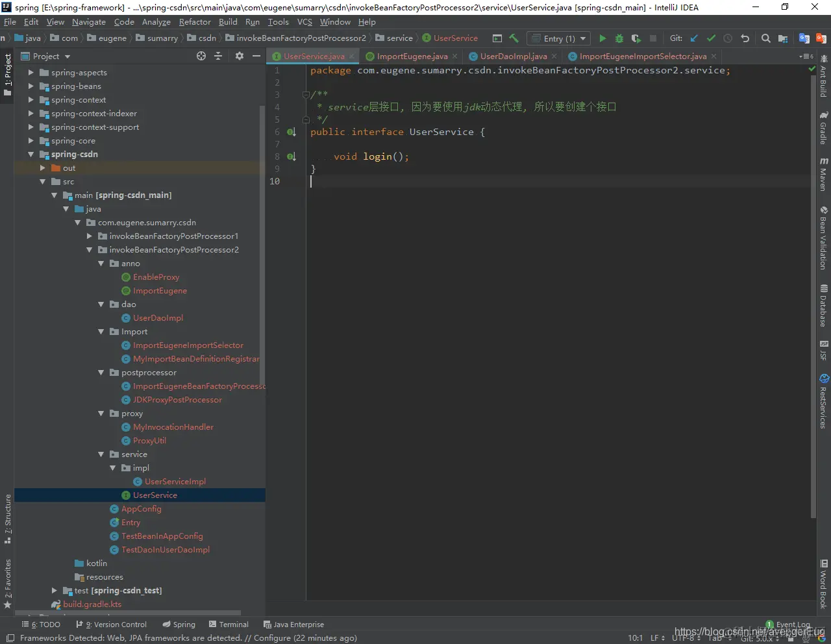Open the VCS menu
This screenshot has width=831, height=644.
click(x=304, y=22)
